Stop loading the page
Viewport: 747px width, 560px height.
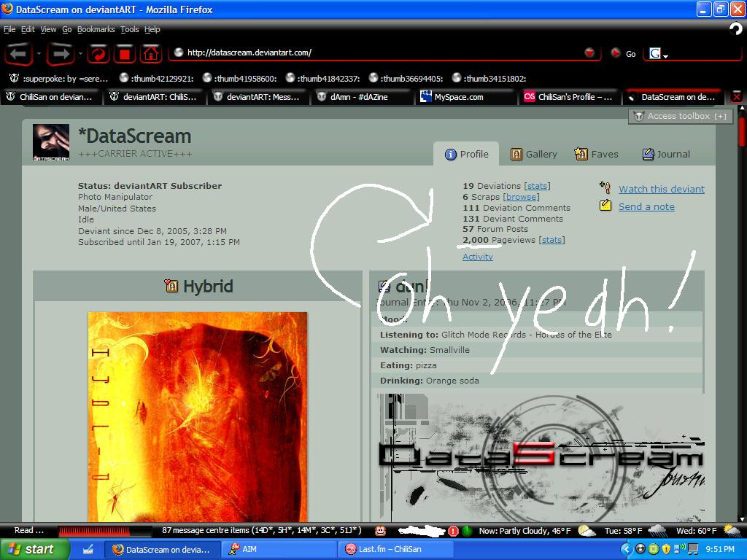tap(125, 54)
